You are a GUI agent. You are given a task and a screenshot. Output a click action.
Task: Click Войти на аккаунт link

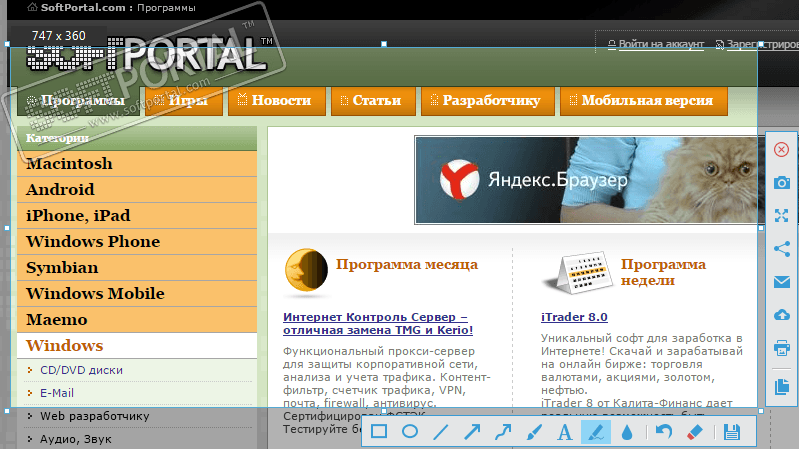(x=661, y=44)
